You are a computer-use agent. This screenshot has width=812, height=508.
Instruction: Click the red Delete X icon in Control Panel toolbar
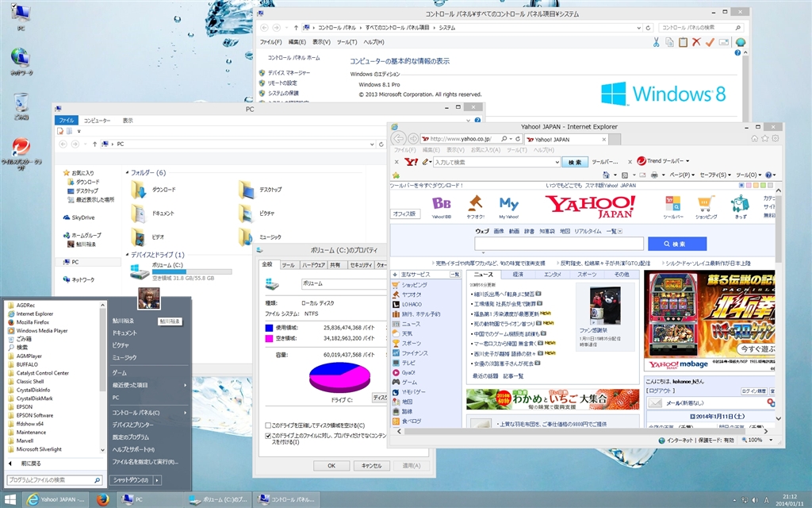tap(696, 42)
